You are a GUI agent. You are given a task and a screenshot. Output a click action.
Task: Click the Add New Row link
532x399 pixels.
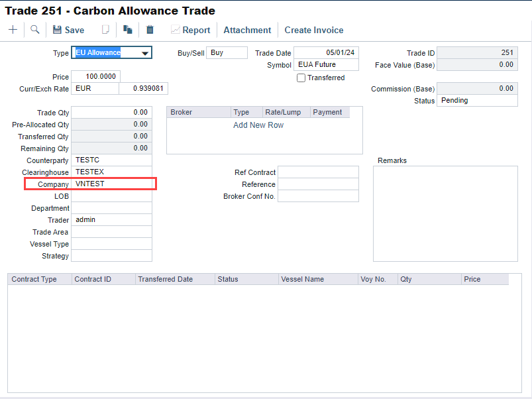pos(258,125)
